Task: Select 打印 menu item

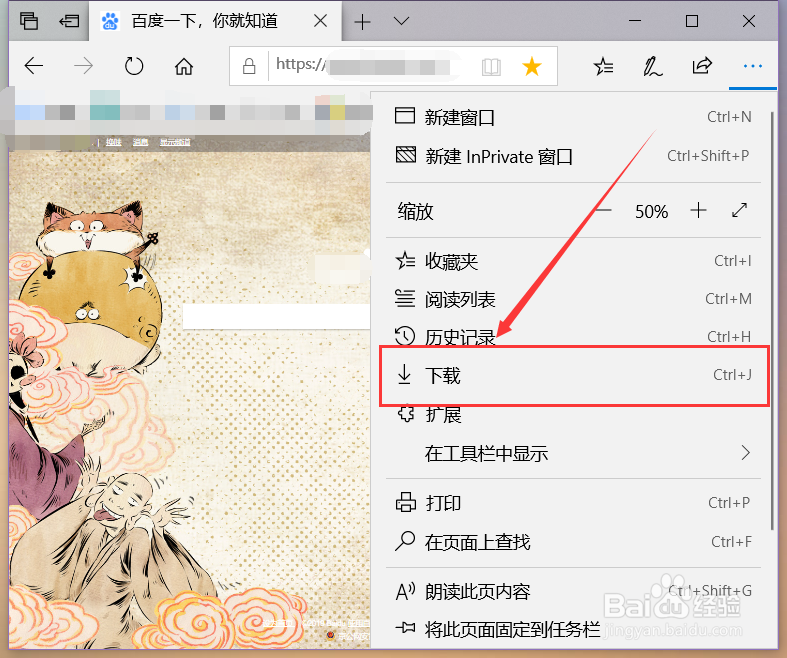Action: 573,503
